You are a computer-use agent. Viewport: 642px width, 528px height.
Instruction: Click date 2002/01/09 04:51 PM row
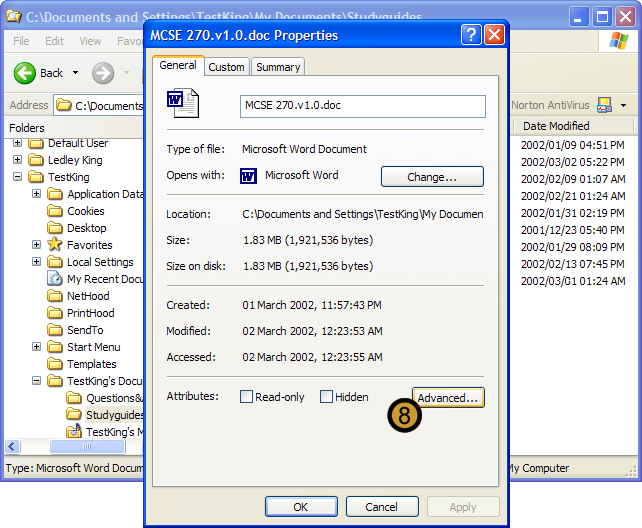click(572, 145)
